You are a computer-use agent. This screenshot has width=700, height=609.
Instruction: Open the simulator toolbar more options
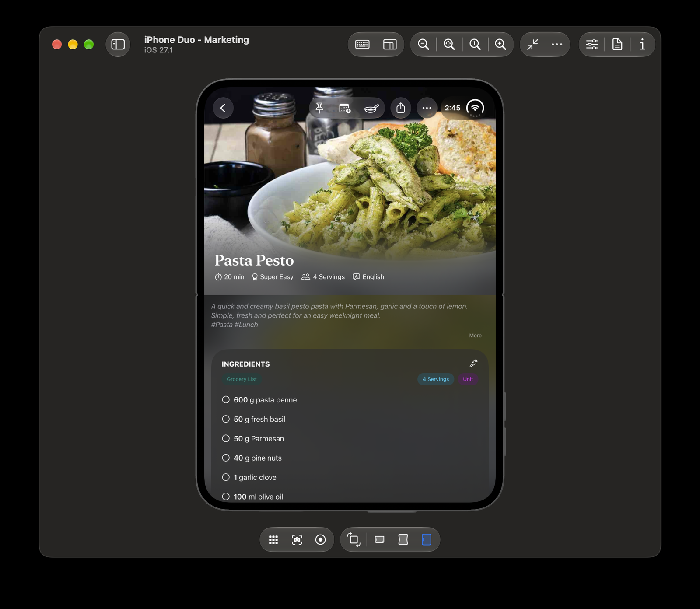pyautogui.click(x=557, y=44)
